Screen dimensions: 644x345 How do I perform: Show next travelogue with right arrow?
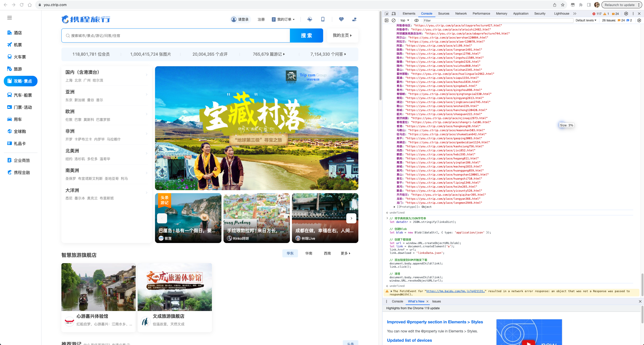click(351, 218)
